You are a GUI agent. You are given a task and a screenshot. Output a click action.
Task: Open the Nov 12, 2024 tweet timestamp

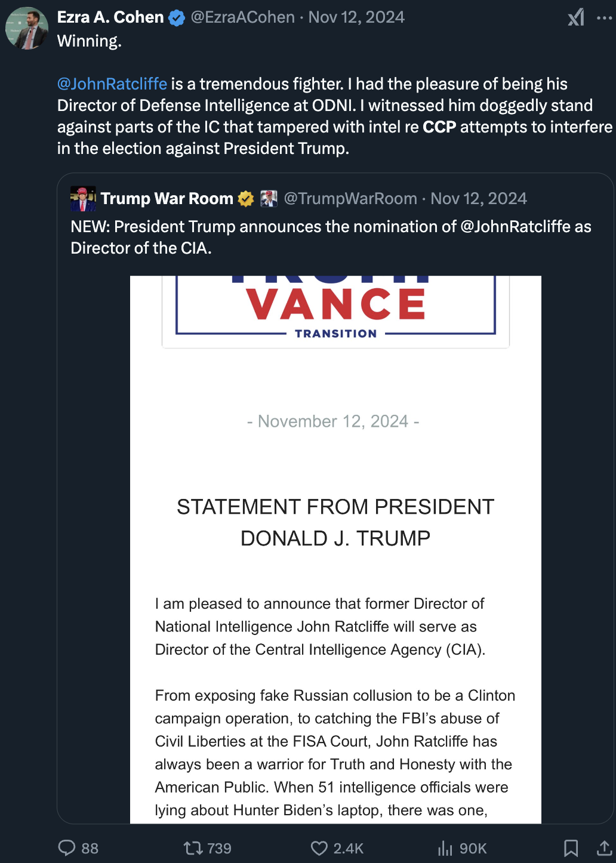coord(356,17)
